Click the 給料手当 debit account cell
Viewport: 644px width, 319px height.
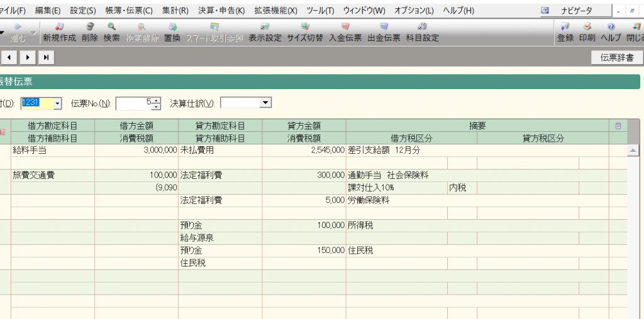52,151
